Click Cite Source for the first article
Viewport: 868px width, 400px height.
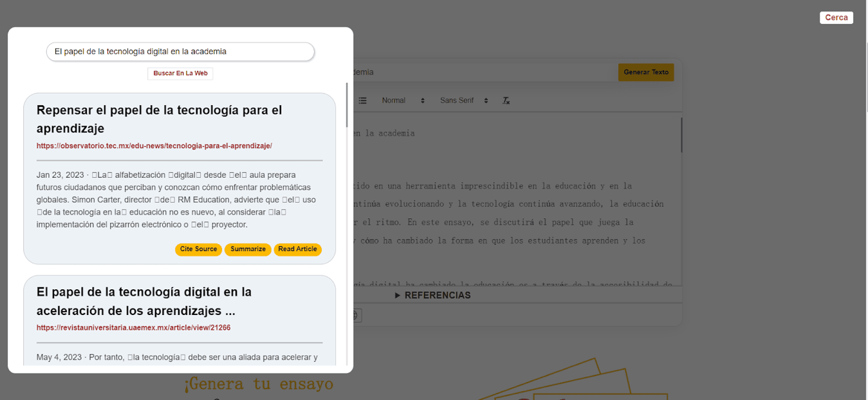[198, 249]
